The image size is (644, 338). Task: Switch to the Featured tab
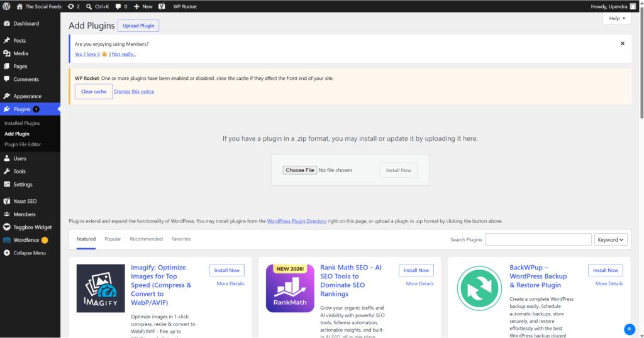point(86,239)
